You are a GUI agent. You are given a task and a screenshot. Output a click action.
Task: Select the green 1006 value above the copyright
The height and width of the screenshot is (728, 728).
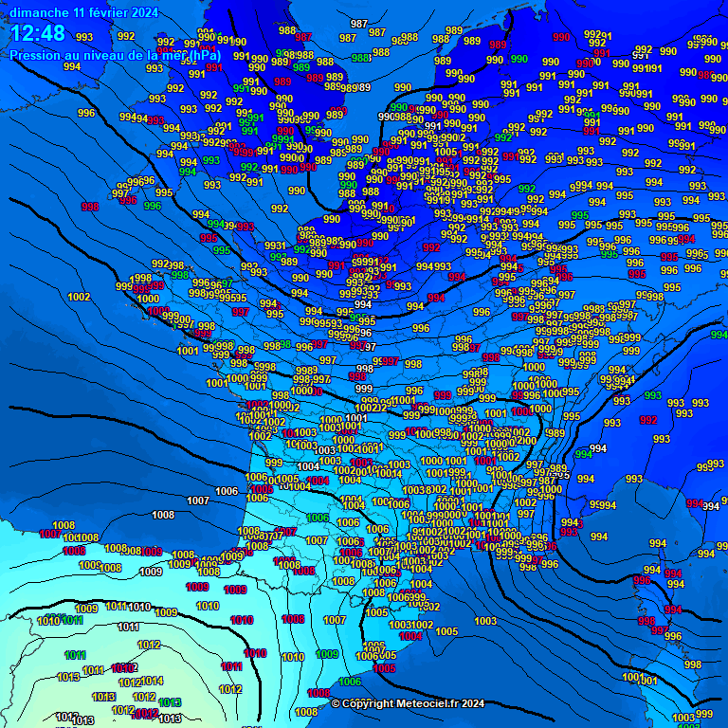(x=350, y=682)
